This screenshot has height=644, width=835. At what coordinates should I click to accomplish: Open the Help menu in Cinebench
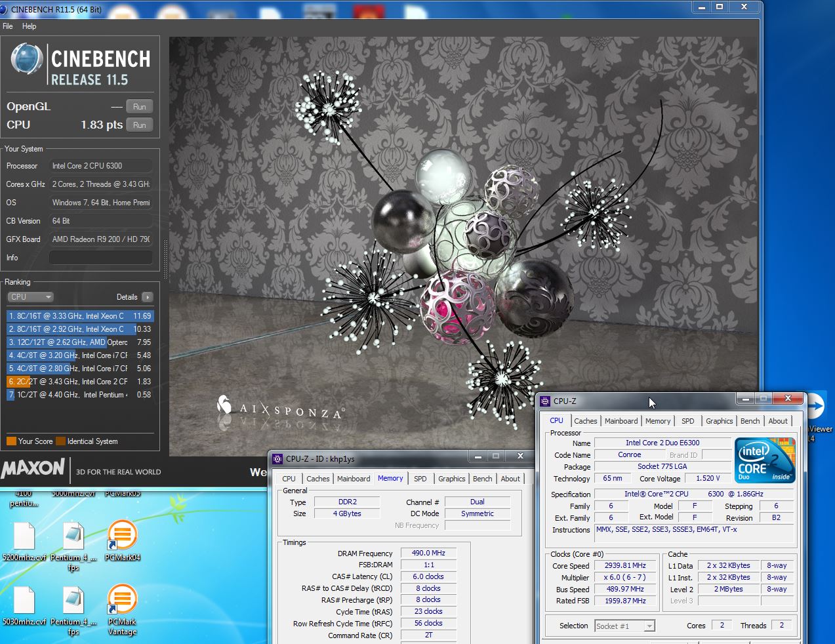tap(29, 26)
